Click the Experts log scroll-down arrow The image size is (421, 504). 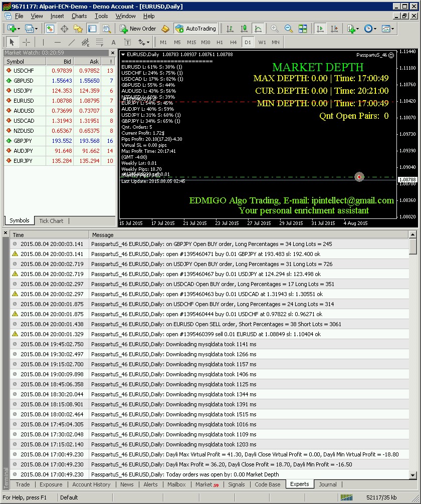pos(413,475)
